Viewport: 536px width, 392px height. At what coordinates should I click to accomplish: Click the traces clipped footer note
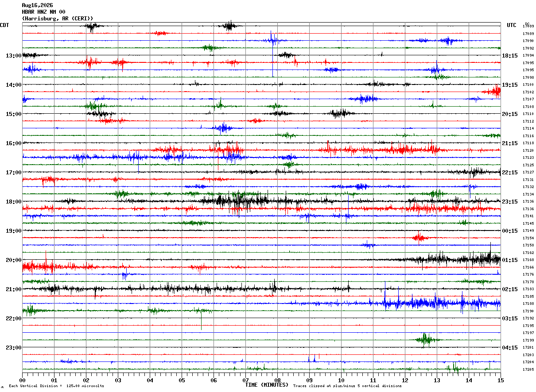point(347,386)
